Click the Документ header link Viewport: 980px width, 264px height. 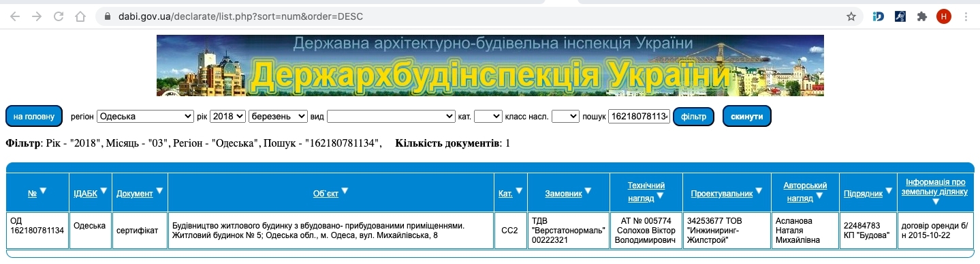(x=135, y=194)
